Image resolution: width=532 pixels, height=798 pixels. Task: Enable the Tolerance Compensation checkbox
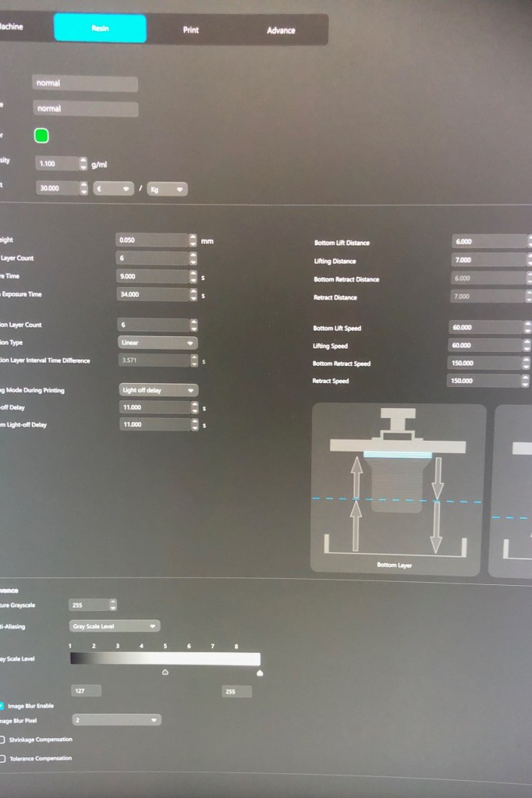tap(2, 758)
